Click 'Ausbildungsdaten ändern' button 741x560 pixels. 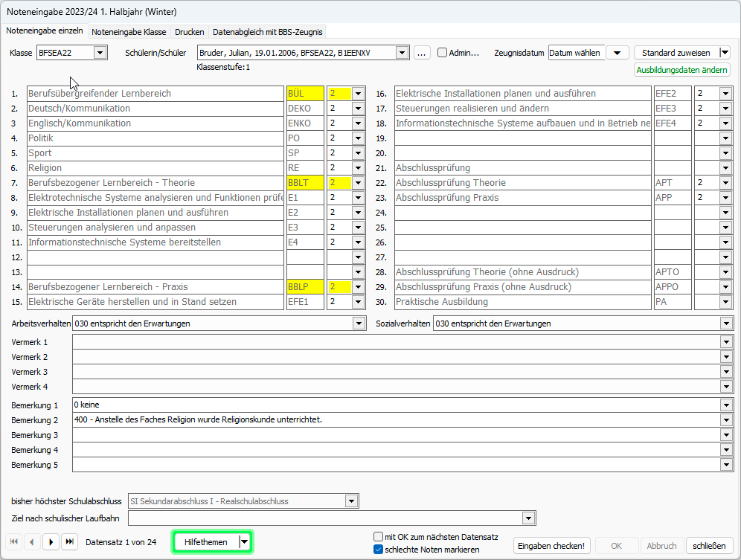coord(681,70)
